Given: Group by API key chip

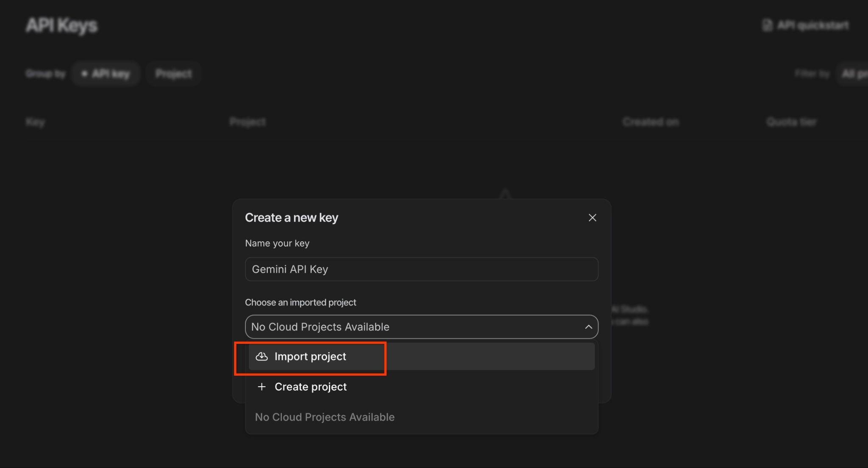Looking at the screenshot, I should point(106,74).
